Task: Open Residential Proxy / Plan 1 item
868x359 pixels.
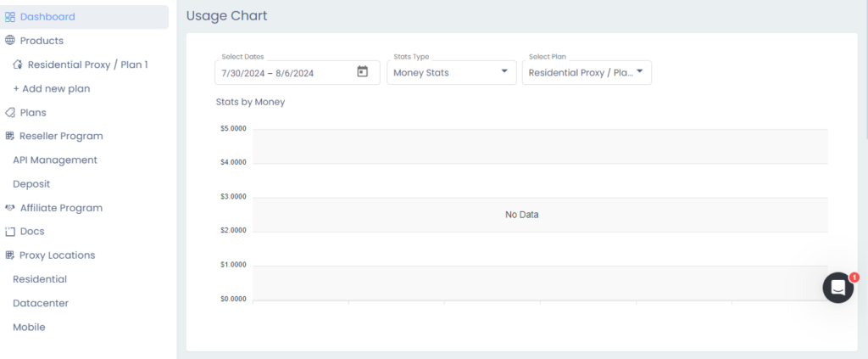Action: (88, 64)
